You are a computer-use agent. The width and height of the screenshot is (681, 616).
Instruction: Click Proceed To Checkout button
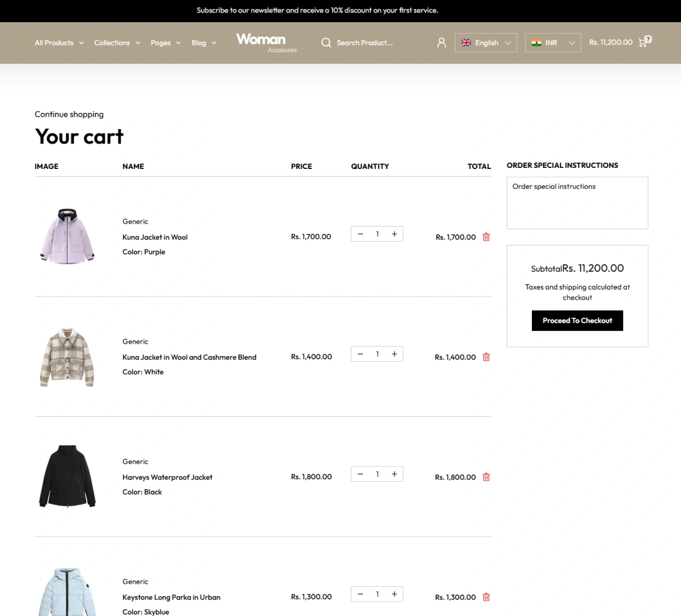click(x=577, y=320)
